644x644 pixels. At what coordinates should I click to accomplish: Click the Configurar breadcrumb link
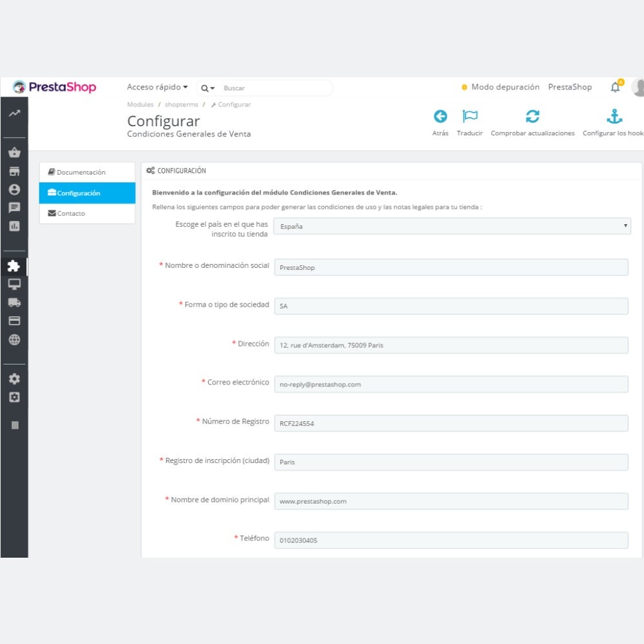[231, 104]
